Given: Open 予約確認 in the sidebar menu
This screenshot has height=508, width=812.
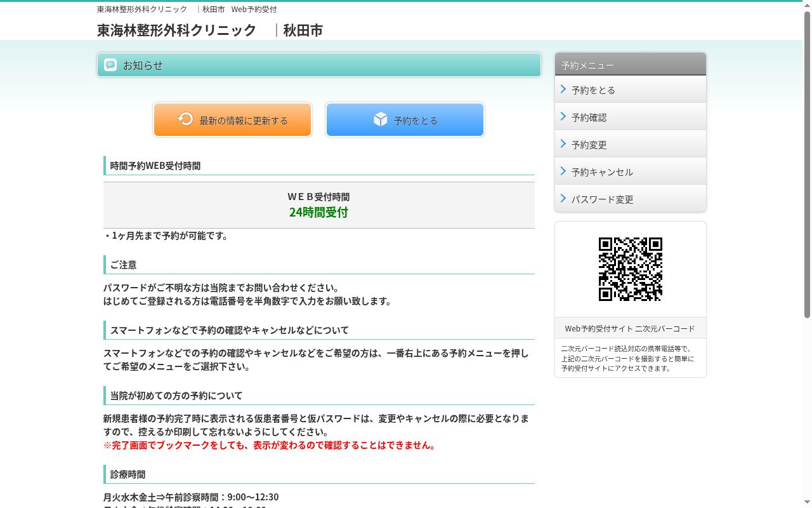Looking at the screenshot, I should [631, 117].
